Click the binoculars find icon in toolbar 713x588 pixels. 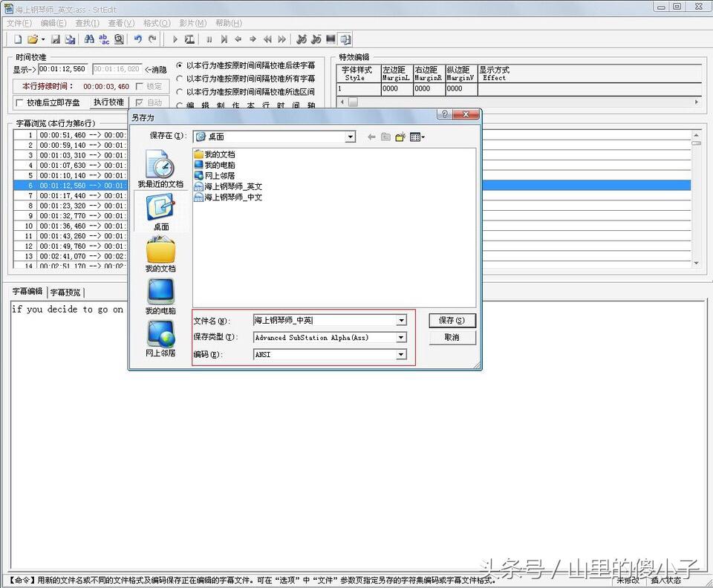[89, 39]
